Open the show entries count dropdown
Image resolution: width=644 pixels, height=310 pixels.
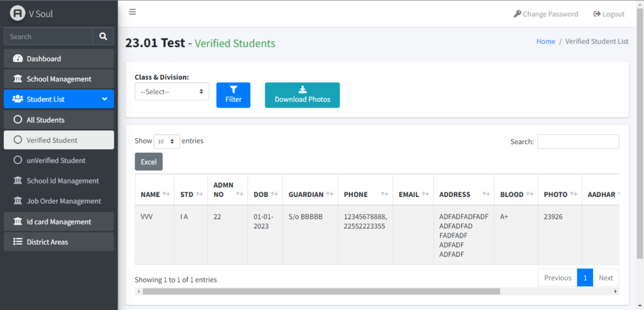tap(167, 141)
